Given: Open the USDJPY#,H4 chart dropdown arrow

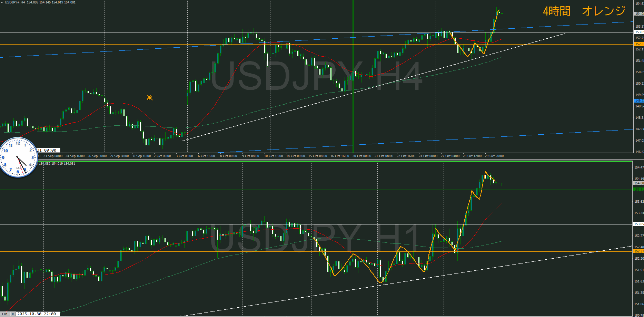Looking at the screenshot, I should (2, 2).
